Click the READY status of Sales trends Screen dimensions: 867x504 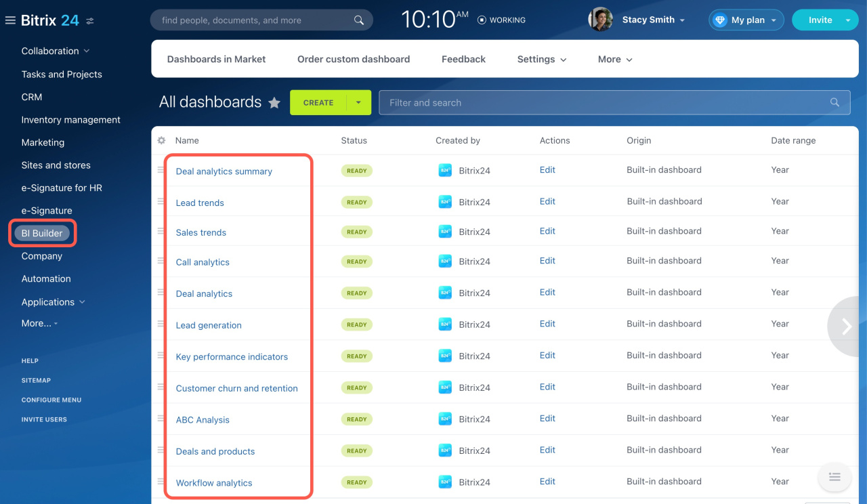tap(357, 232)
